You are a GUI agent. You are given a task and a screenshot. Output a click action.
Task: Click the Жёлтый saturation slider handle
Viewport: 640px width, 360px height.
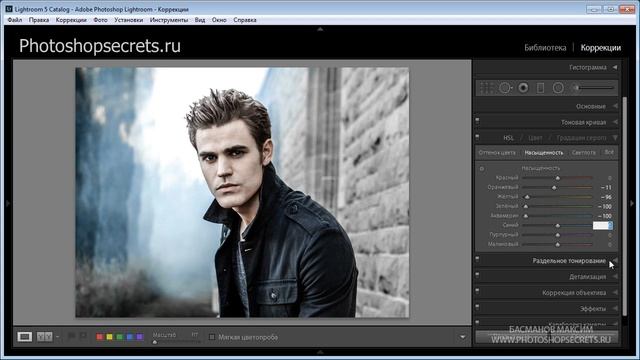pyautogui.click(x=527, y=197)
